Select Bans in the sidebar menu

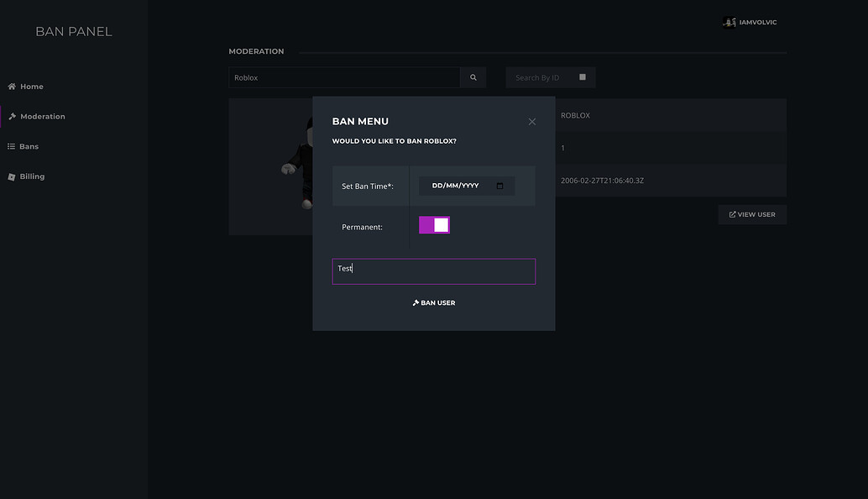pos(28,145)
